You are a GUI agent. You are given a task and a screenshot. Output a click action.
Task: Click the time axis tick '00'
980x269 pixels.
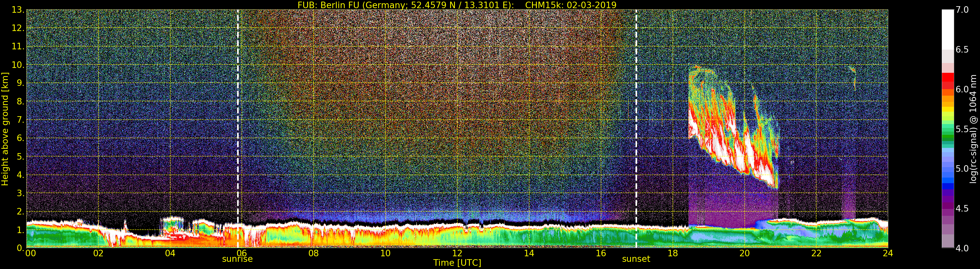30,253
